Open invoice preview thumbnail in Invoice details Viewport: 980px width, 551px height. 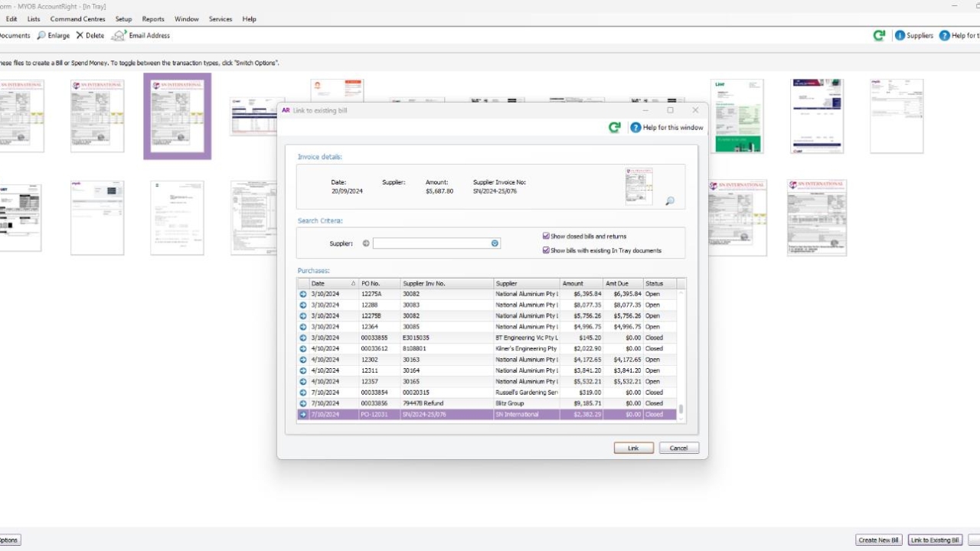tap(639, 187)
